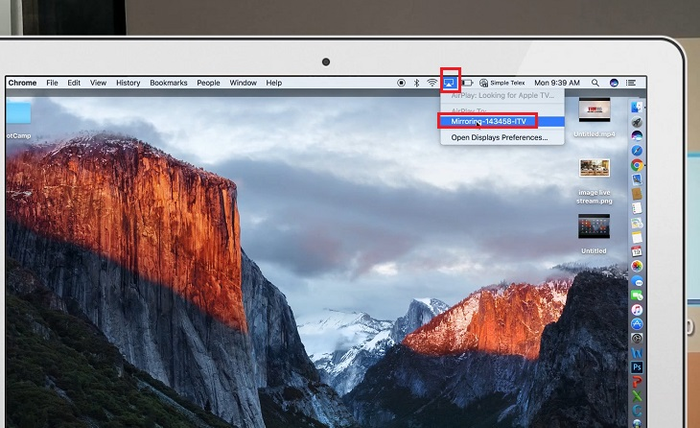Viewport: 700px width, 428px height.
Task: Open the History menu
Action: click(x=128, y=83)
